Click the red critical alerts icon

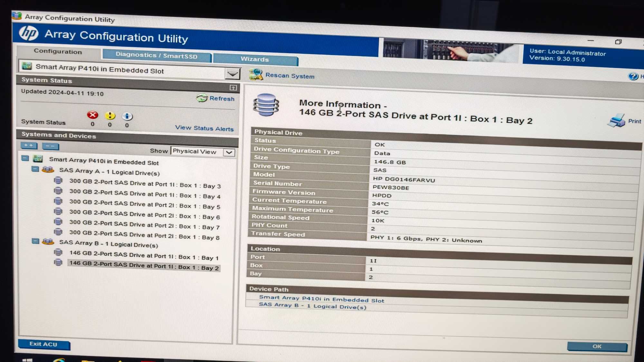pos(92,115)
